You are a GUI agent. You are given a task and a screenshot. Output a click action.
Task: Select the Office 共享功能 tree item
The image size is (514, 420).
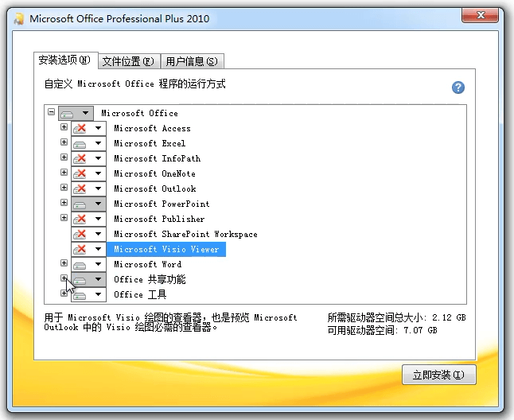(150, 279)
